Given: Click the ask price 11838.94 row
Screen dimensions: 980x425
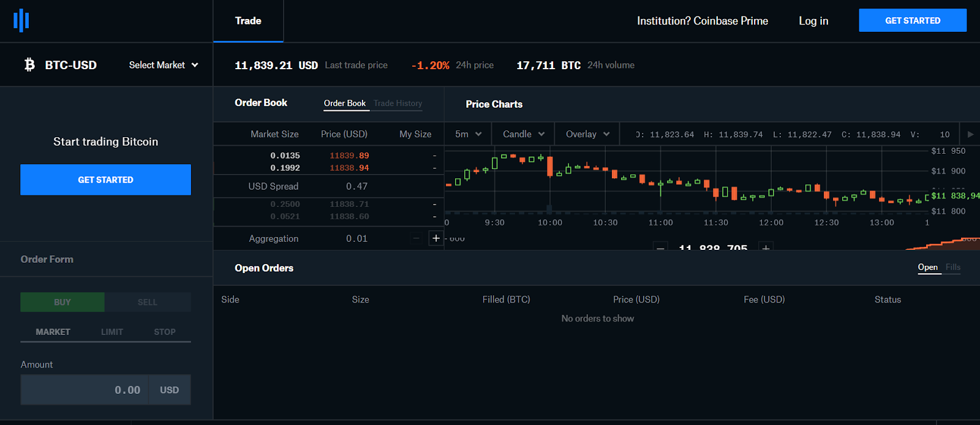Looking at the screenshot, I should tap(328, 168).
